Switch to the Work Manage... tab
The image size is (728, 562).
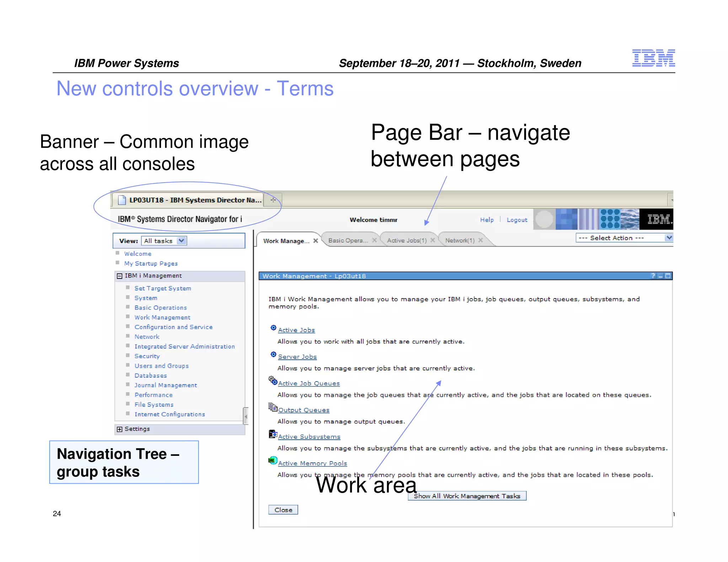[x=286, y=241]
